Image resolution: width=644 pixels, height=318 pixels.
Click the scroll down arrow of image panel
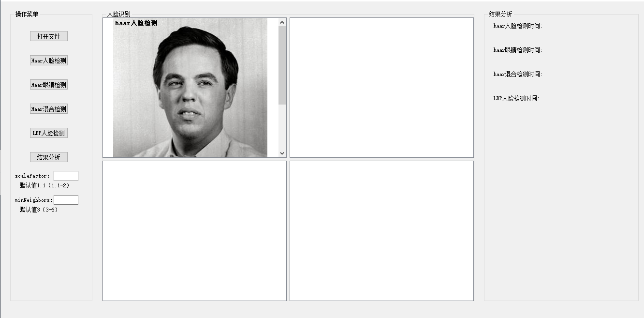282,153
